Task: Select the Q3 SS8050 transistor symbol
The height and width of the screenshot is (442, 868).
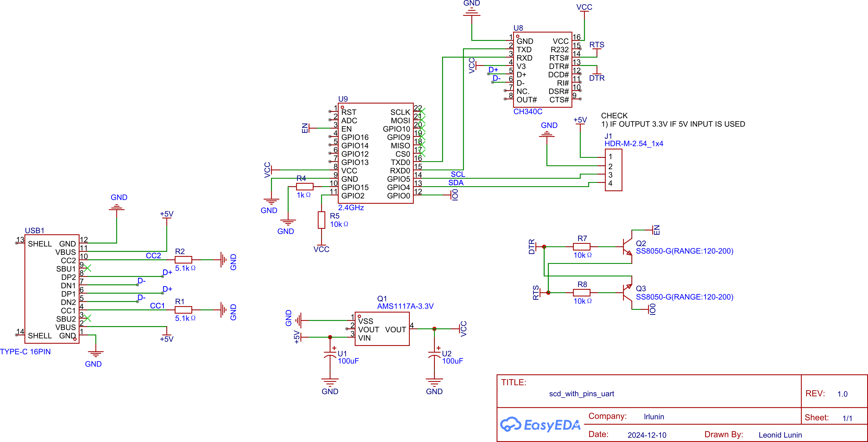Action: point(627,292)
